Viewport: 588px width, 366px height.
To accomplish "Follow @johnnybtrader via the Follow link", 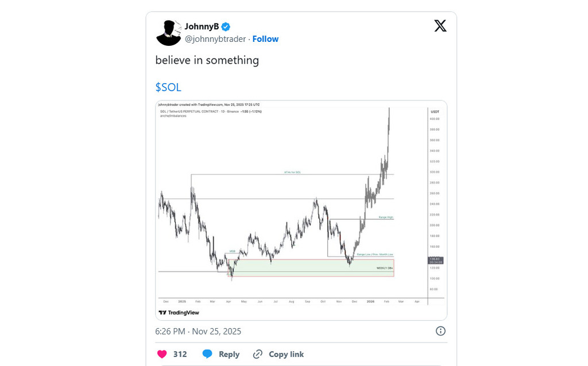I will [x=265, y=39].
